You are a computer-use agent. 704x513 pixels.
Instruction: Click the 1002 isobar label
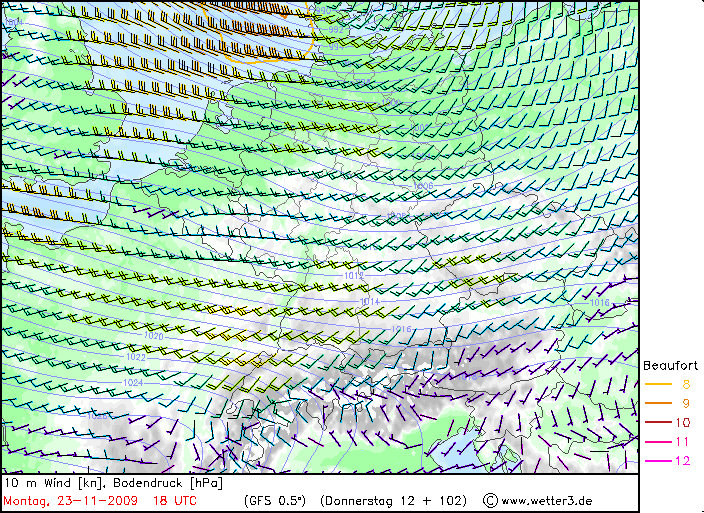point(420,128)
